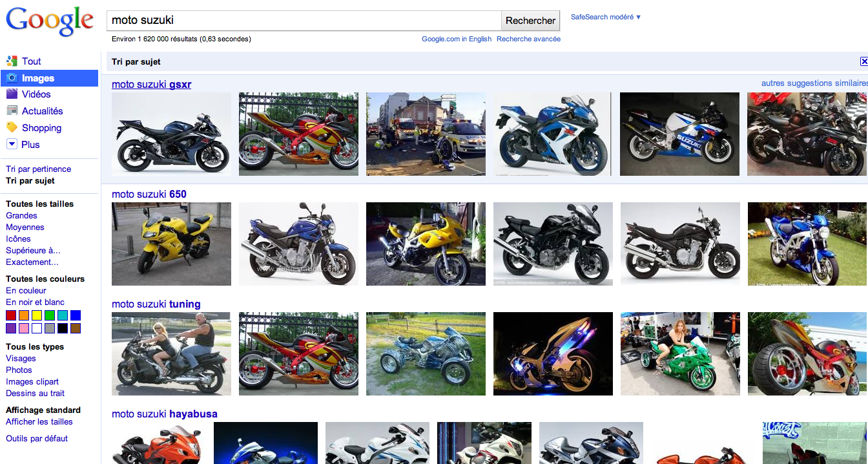Pick the red color swatch
Screen dimensions: 868x464
(11, 315)
